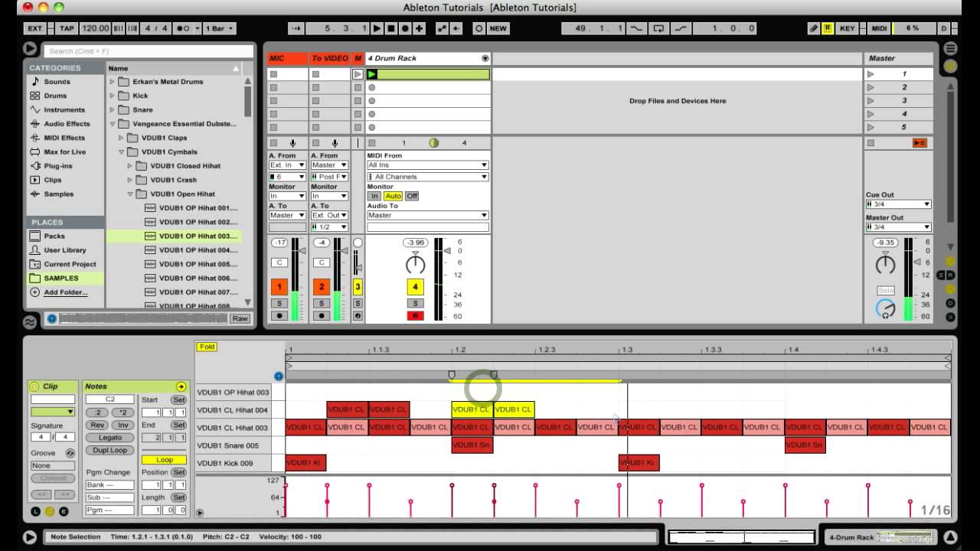Open the Sounds category in browser
The height and width of the screenshot is (551, 980).
pos(57,82)
